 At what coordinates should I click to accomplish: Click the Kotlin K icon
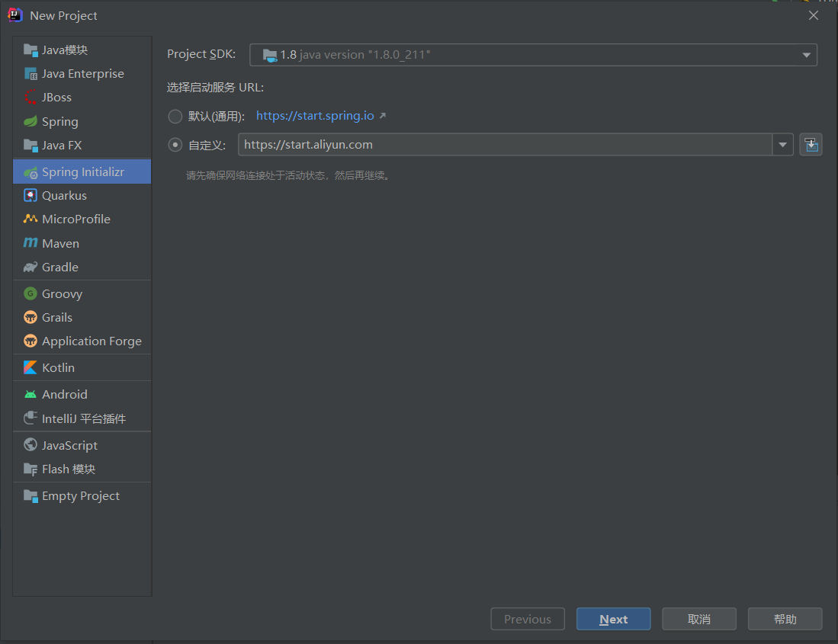pos(31,367)
